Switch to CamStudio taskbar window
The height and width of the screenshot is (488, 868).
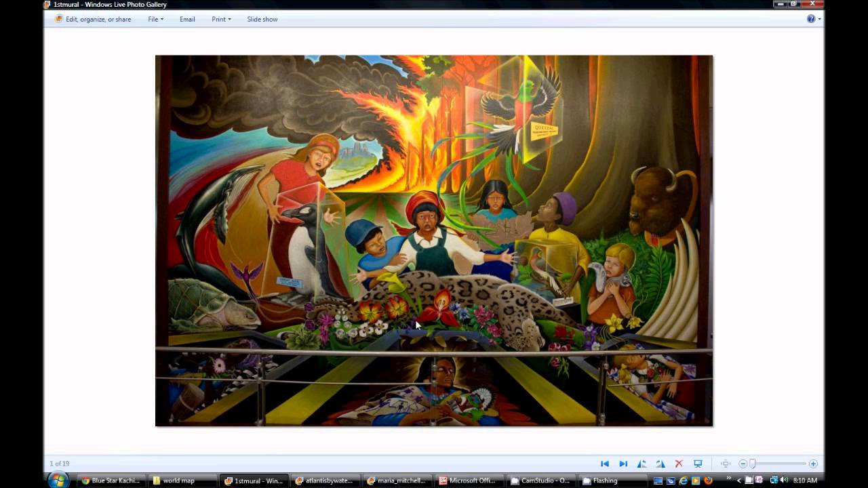[540, 481]
